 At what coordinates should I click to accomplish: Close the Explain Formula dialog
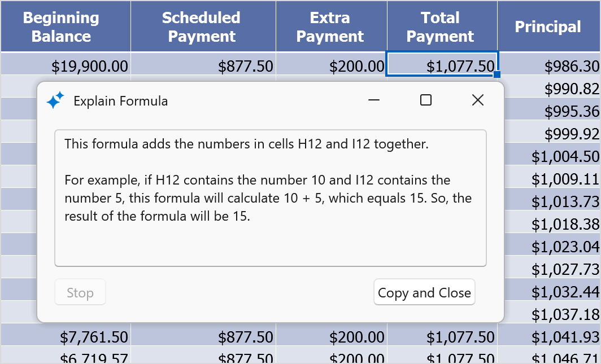(478, 100)
